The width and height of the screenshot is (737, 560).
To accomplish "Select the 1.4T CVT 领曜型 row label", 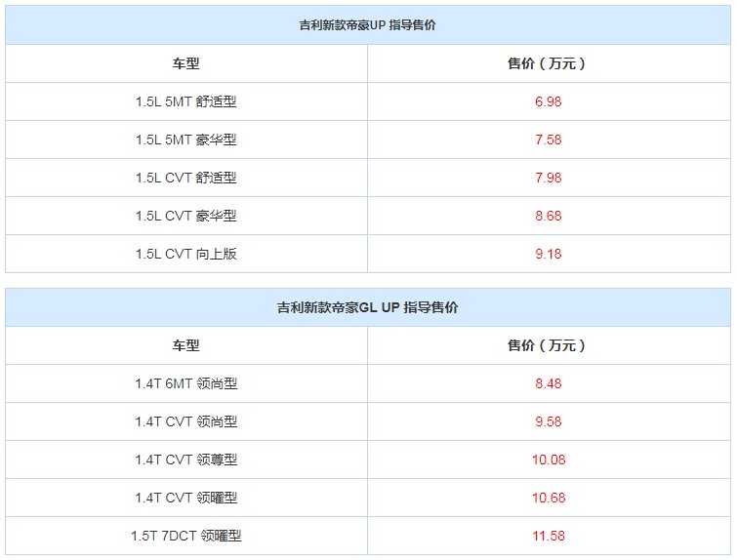I will (x=185, y=498).
